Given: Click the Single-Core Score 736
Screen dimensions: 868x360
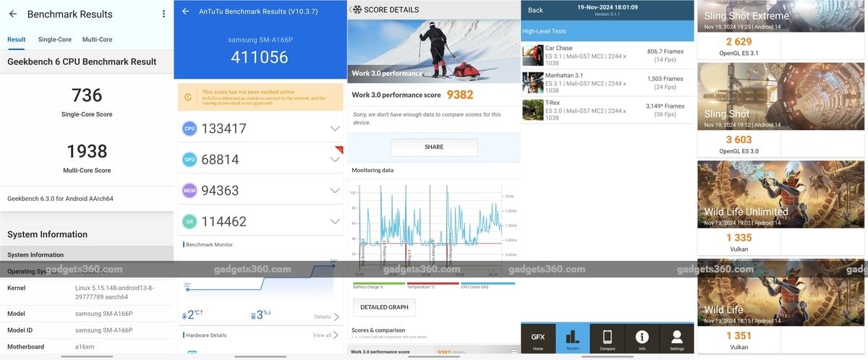Looking at the screenshot, I should coord(87,95).
